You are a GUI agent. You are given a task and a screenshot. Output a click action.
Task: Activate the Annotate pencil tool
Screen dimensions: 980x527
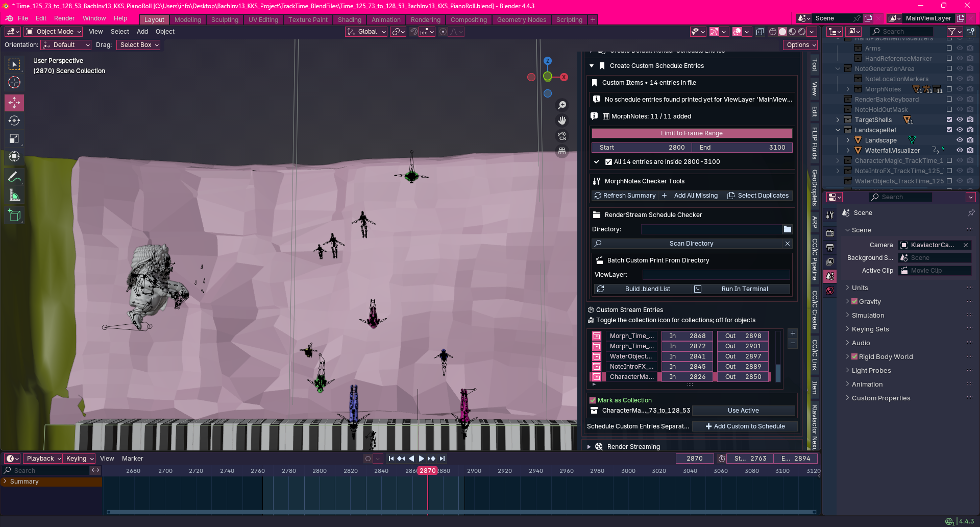point(14,177)
